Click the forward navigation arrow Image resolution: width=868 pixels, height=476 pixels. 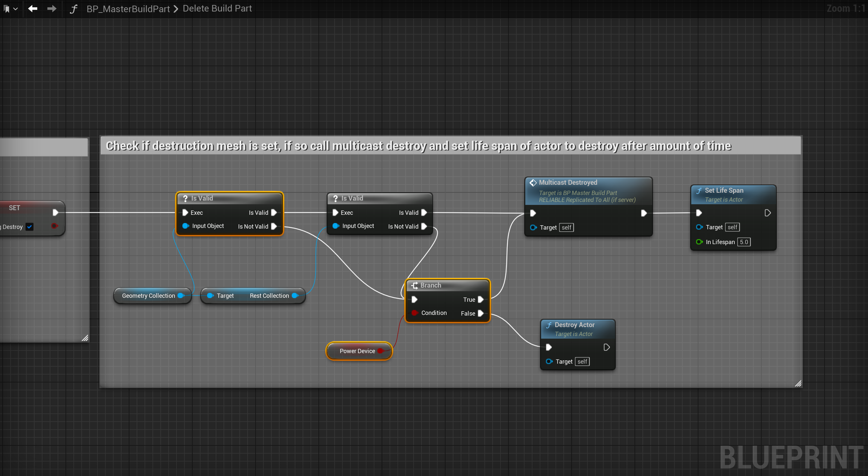click(52, 9)
